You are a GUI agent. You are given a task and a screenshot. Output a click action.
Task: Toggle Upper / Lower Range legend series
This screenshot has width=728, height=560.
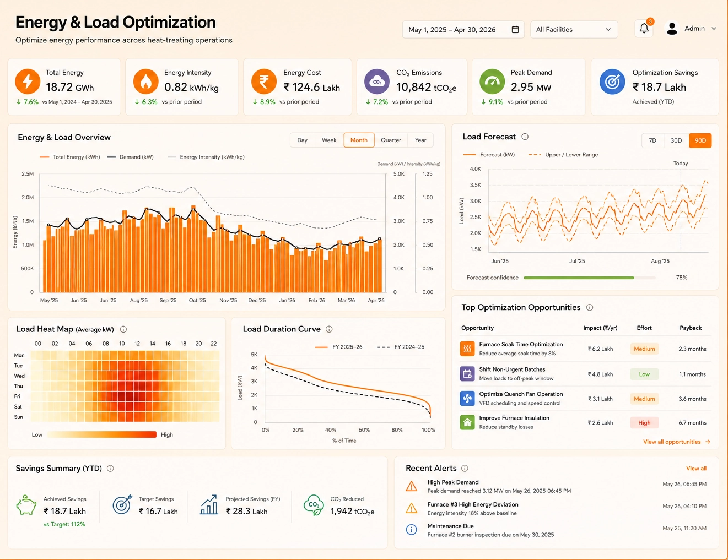pos(563,155)
